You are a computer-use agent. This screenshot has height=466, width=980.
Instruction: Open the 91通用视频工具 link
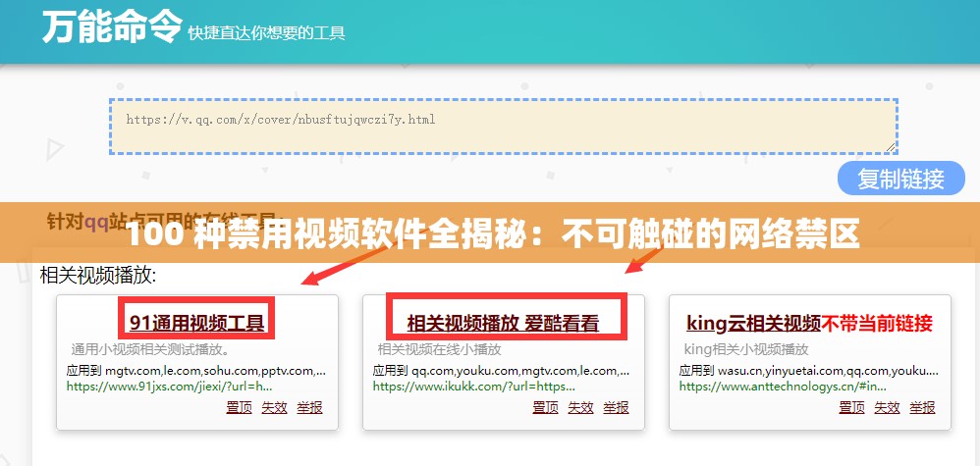[196, 323]
